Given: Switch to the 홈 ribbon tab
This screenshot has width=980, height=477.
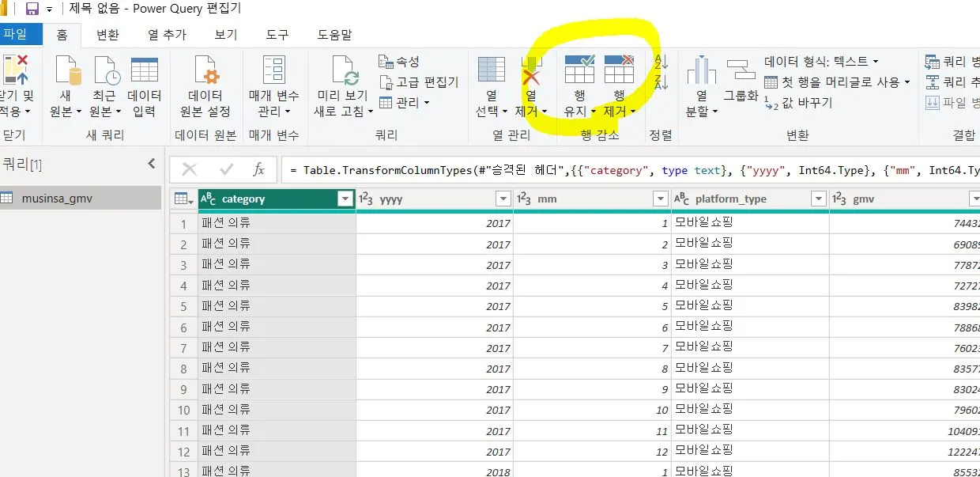Looking at the screenshot, I should point(61,35).
